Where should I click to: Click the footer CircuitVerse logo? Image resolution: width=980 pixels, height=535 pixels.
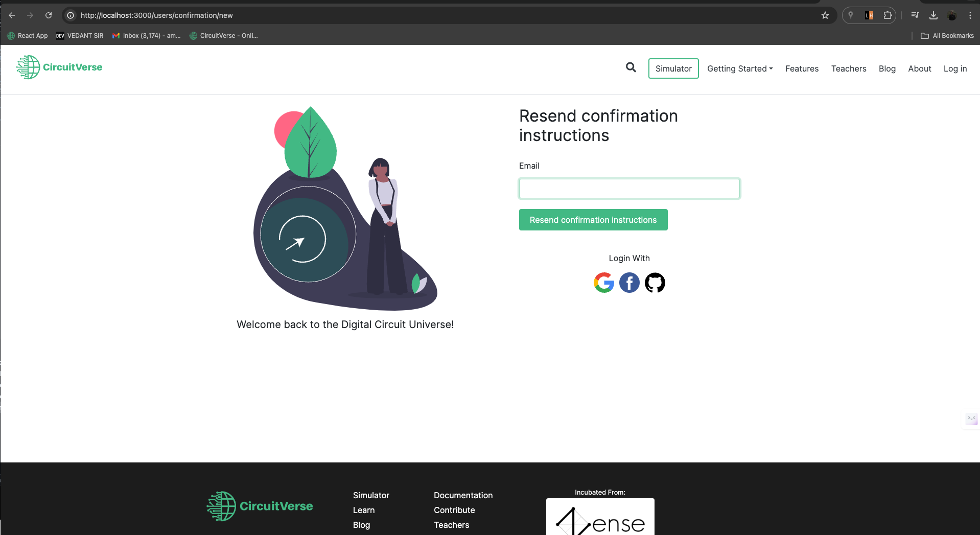pos(260,506)
